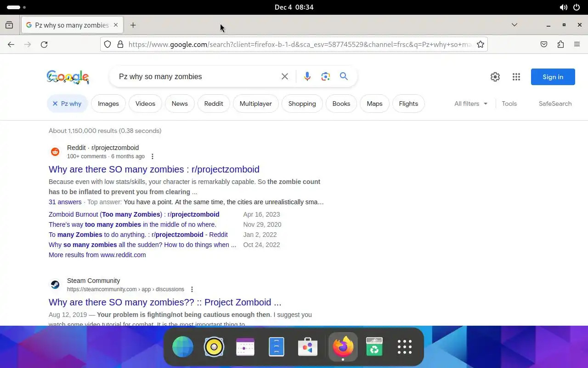Viewport: 588px width, 368px height.
Task: Open 'To many Zombies to do anything' link
Action: [138, 235]
